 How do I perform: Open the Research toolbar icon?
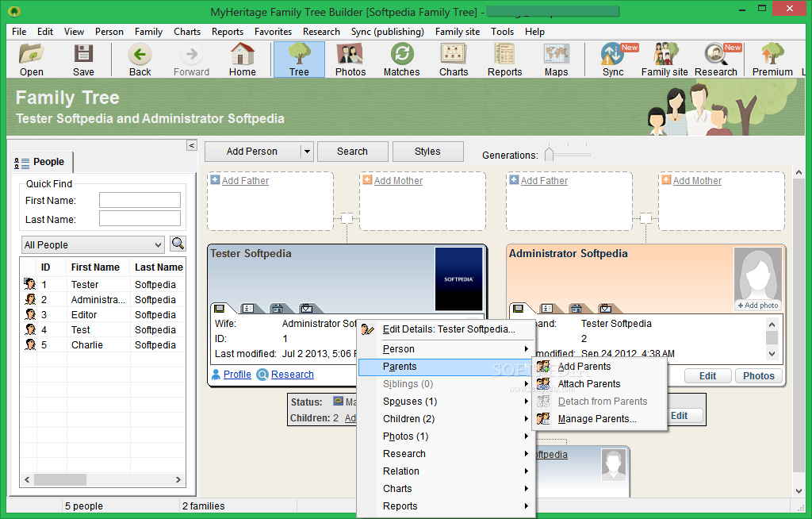pyautogui.click(x=716, y=55)
